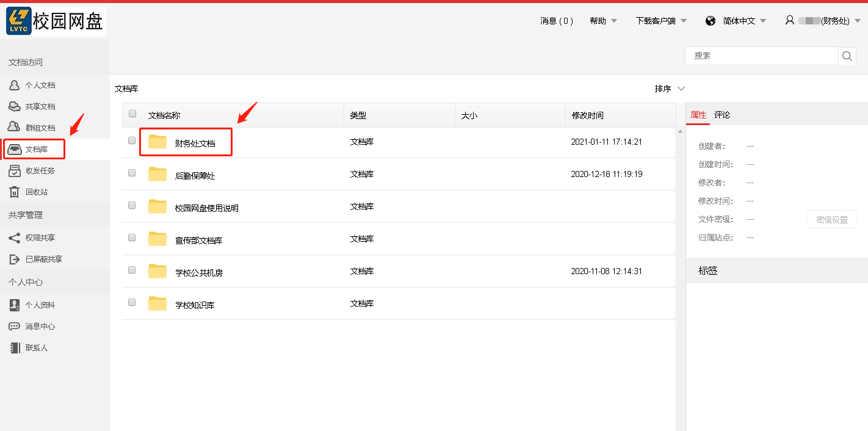This screenshot has height=431, width=868.
Task: Open 共享文档 cloud icon item
Action: click(14, 107)
